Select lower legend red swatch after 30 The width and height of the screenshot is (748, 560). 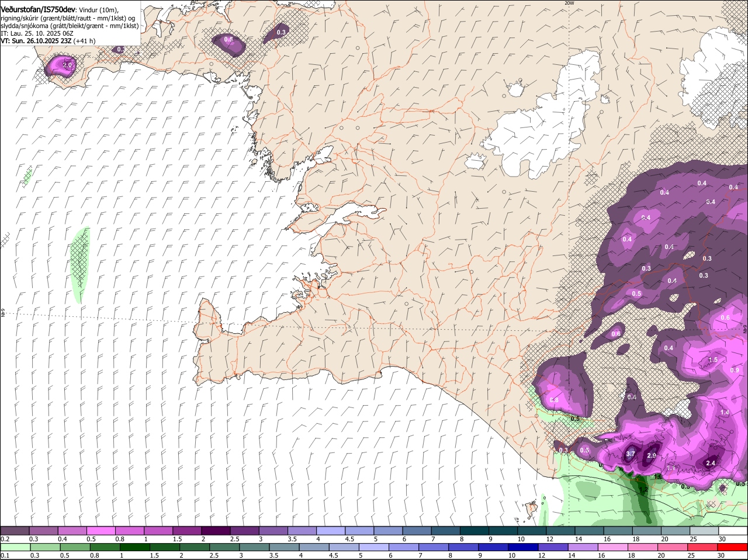coord(733,547)
